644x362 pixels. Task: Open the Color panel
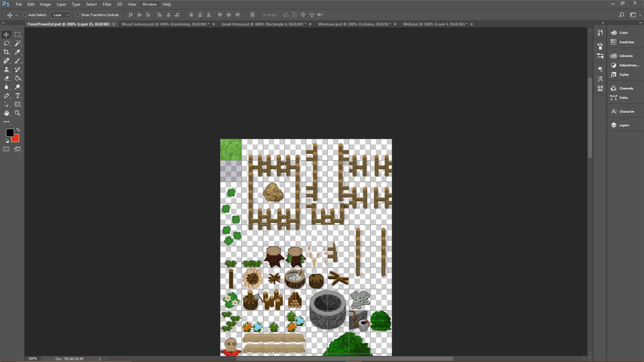[623, 33]
